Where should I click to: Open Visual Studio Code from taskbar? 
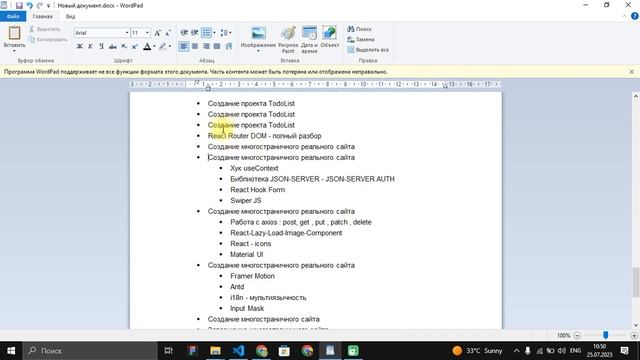(238, 351)
